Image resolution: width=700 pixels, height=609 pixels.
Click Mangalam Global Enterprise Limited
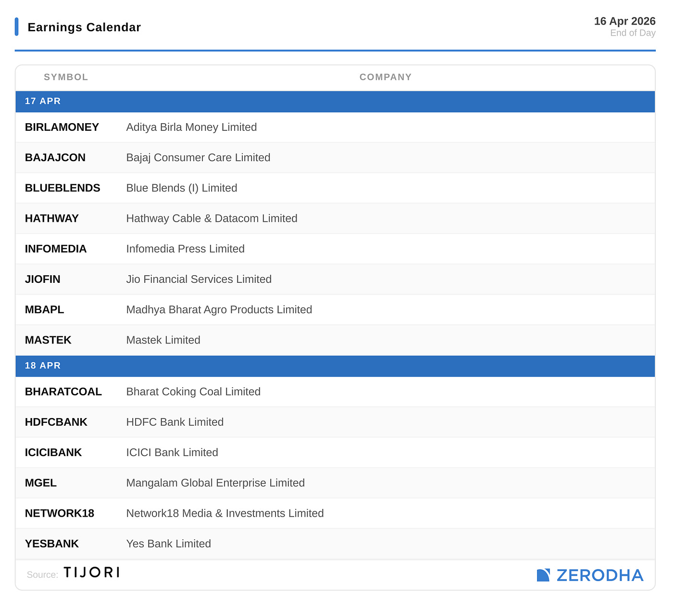[x=215, y=483]
